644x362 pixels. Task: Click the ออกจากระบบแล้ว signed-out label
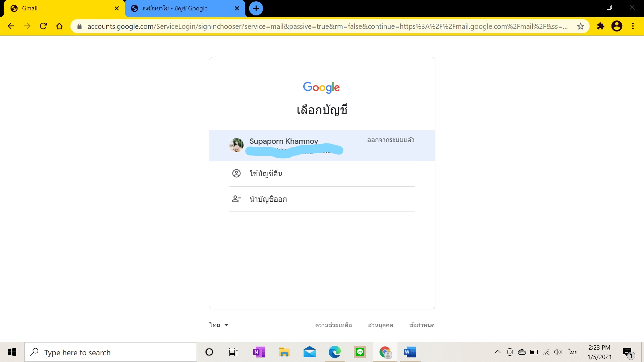(x=391, y=140)
